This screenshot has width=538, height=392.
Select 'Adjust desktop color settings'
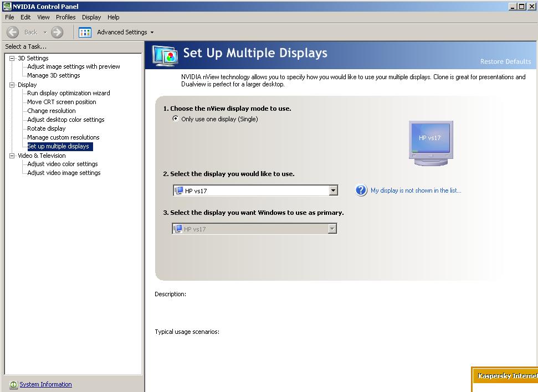click(x=66, y=120)
